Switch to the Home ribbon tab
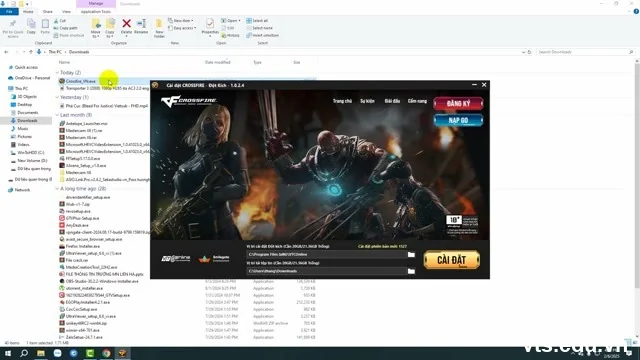 pyautogui.click(x=28, y=11)
